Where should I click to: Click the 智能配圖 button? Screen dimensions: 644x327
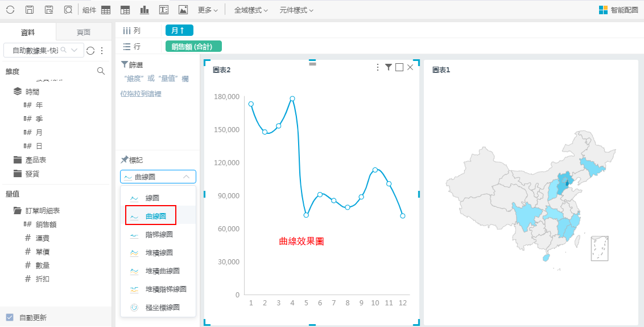tap(618, 10)
